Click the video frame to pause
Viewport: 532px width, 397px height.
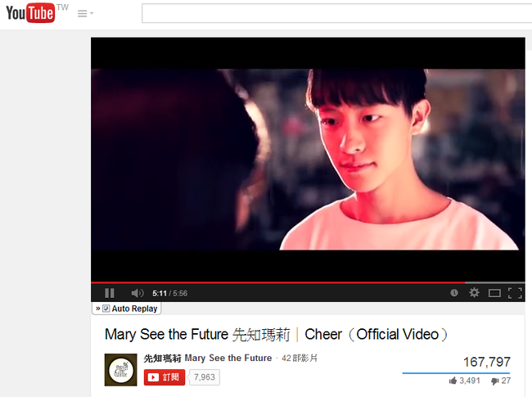click(308, 160)
